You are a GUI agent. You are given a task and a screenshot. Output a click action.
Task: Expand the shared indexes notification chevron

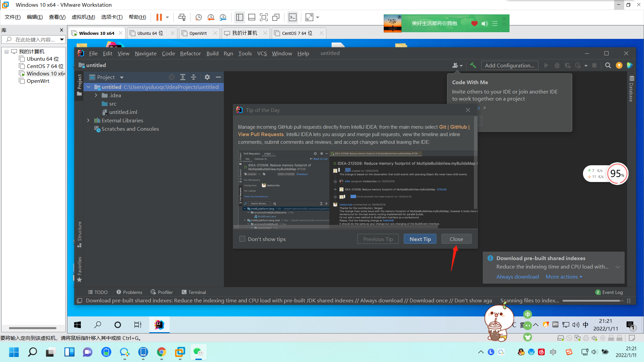618,267
